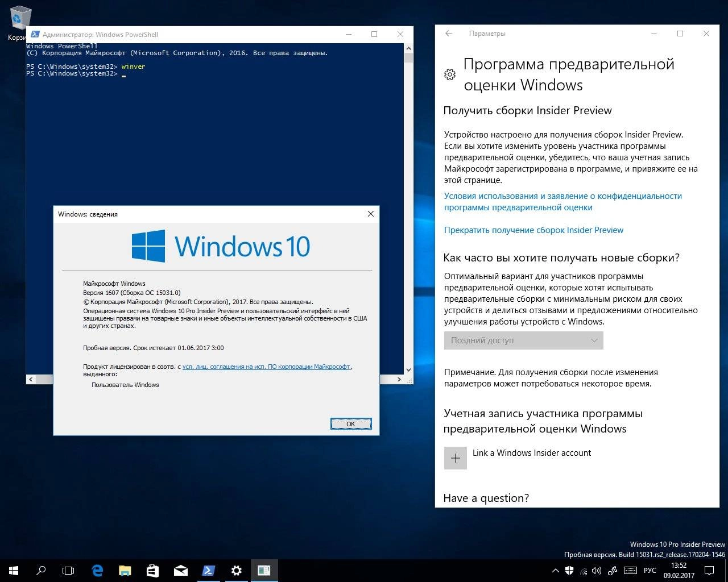Launch Microsoft Edge from taskbar
728x582 pixels.
[97, 571]
